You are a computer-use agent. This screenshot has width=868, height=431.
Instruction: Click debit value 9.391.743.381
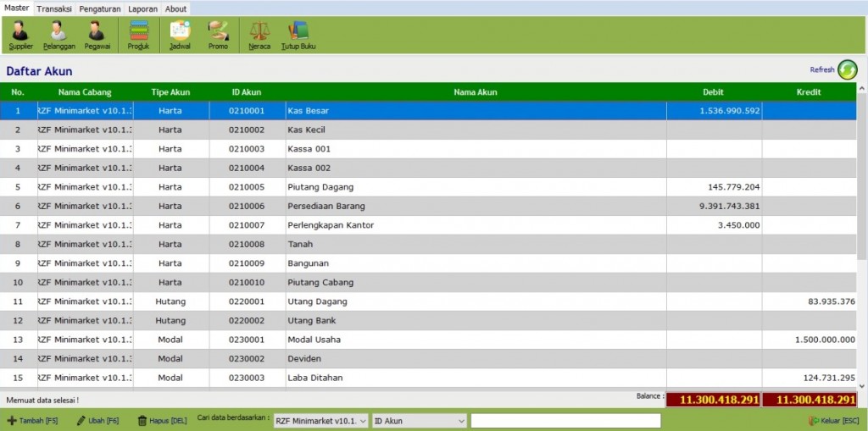click(730, 206)
